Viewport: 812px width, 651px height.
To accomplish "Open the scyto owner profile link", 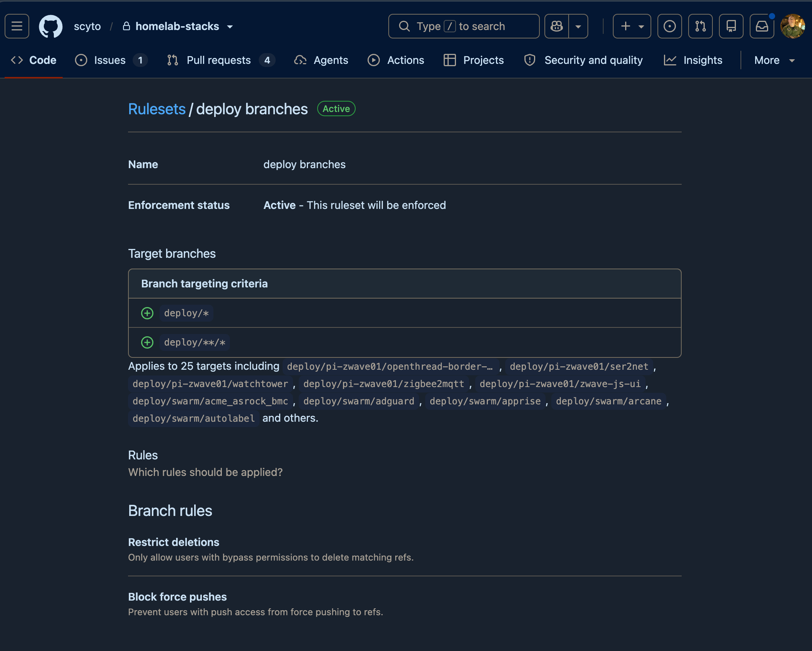I will (x=87, y=26).
